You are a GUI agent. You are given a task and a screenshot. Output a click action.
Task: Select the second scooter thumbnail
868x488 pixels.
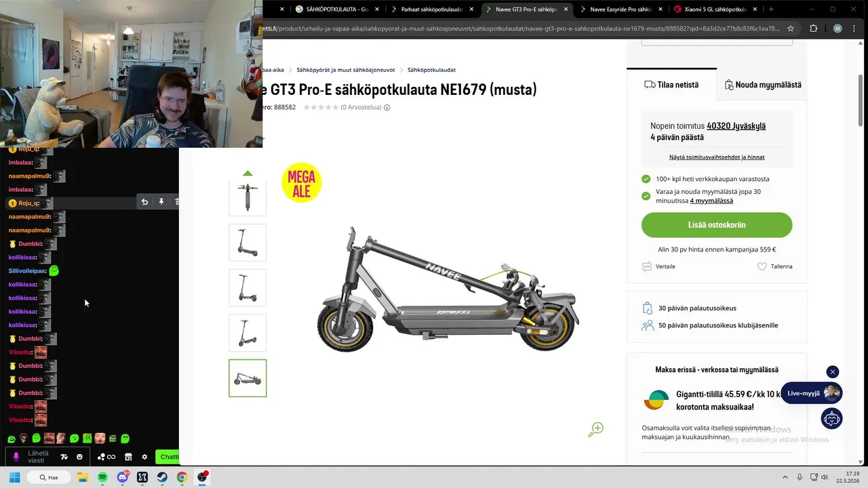(x=248, y=243)
